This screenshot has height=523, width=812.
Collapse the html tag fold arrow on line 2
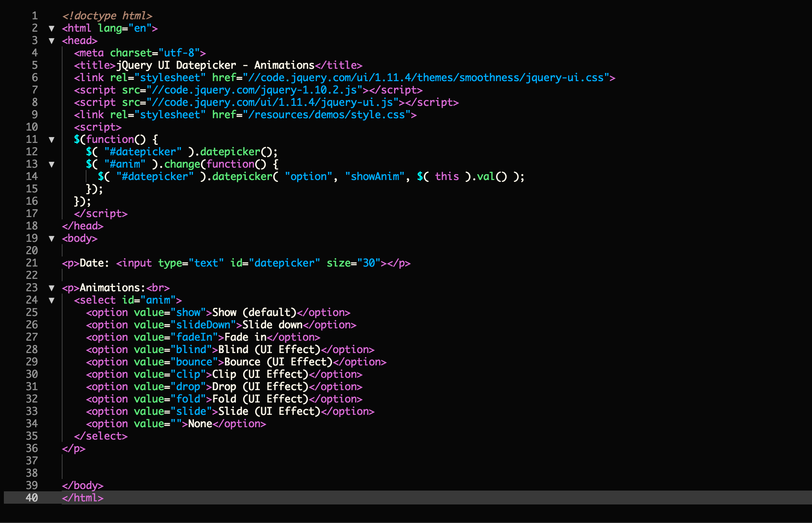[x=51, y=28]
